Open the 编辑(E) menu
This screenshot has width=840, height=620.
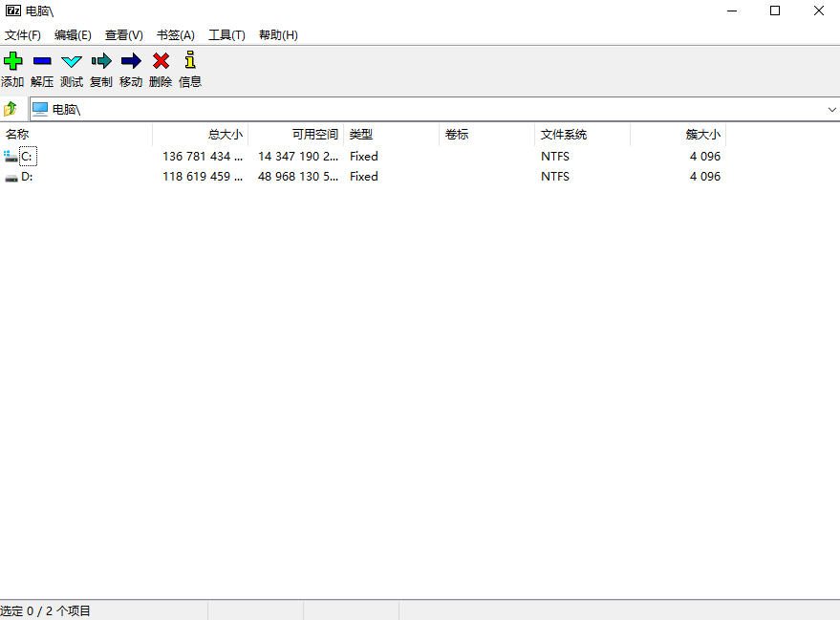click(x=73, y=35)
